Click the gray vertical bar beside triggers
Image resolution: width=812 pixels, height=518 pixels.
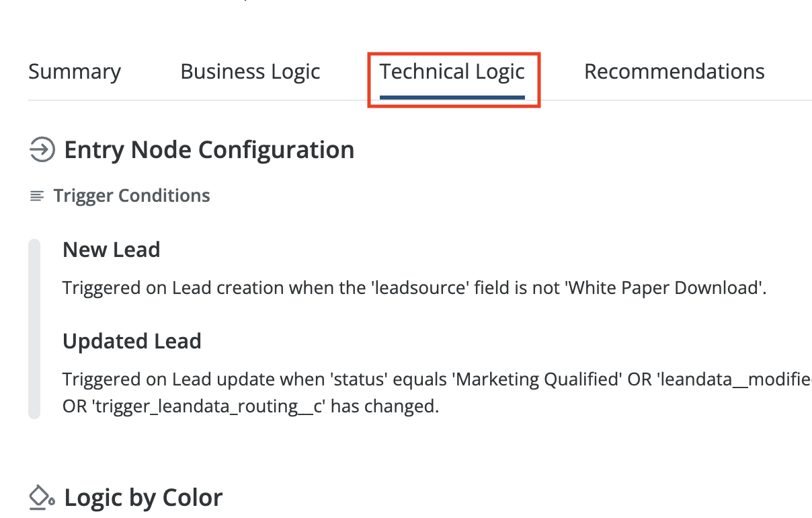[34, 328]
